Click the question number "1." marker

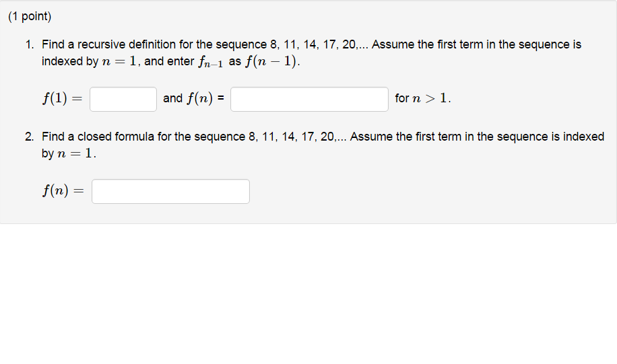30,44
